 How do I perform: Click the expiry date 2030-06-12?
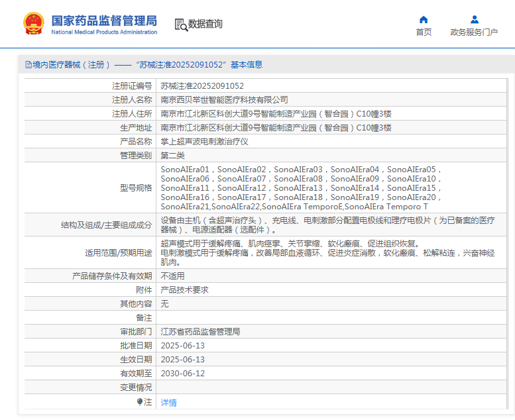182,374
